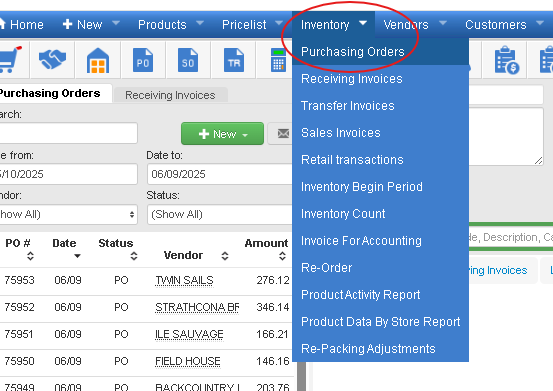Image resolution: width=553 pixels, height=391 pixels.
Task: Click the envelope email button
Action: click(281, 133)
